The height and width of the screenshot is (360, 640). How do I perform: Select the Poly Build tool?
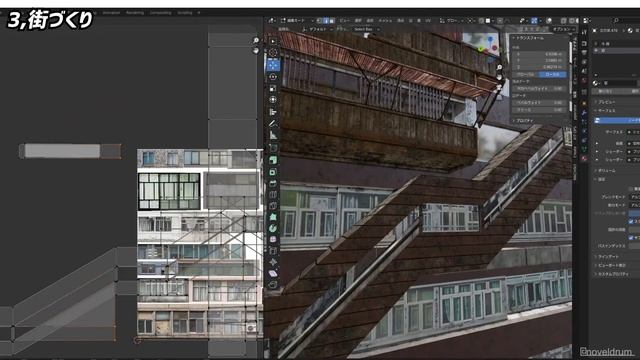pos(273,217)
